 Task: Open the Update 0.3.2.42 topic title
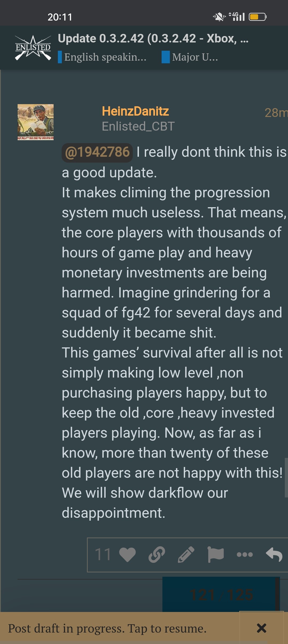tap(153, 38)
